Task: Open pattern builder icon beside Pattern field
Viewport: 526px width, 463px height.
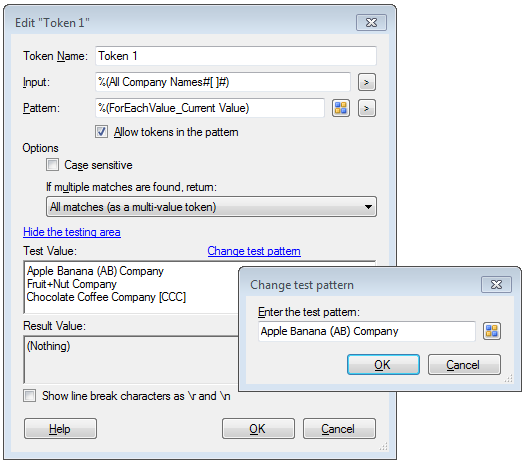Action: tap(340, 108)
